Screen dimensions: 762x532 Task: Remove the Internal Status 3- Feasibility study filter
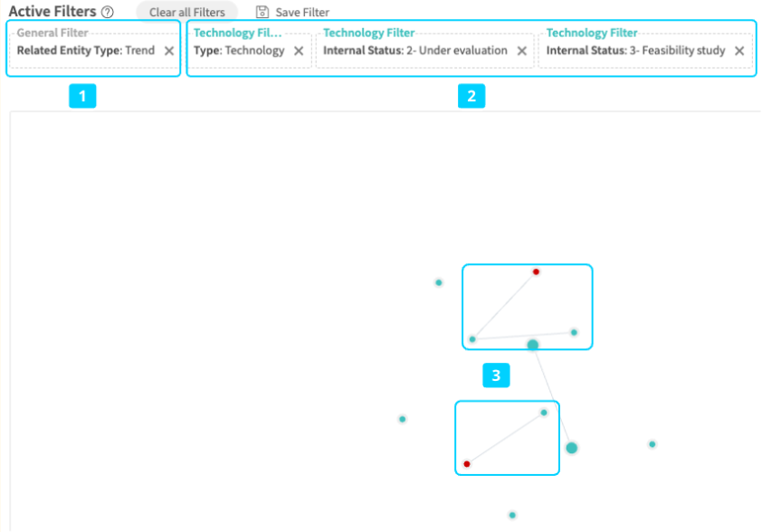[739, 52]
